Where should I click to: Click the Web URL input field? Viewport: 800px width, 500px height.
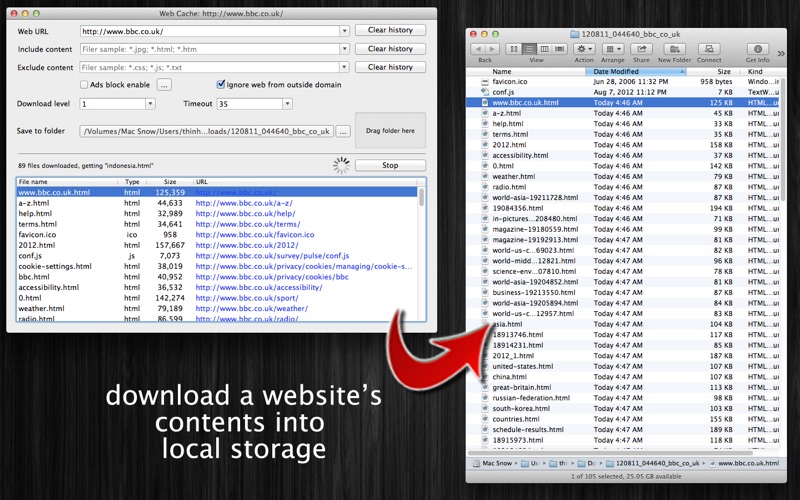tap(210, 31)
